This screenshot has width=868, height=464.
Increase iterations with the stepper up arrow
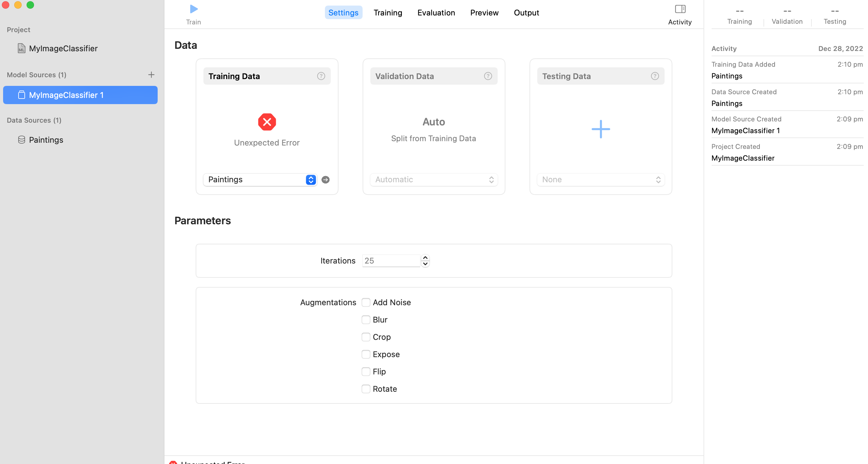click(x=425, y=258)
